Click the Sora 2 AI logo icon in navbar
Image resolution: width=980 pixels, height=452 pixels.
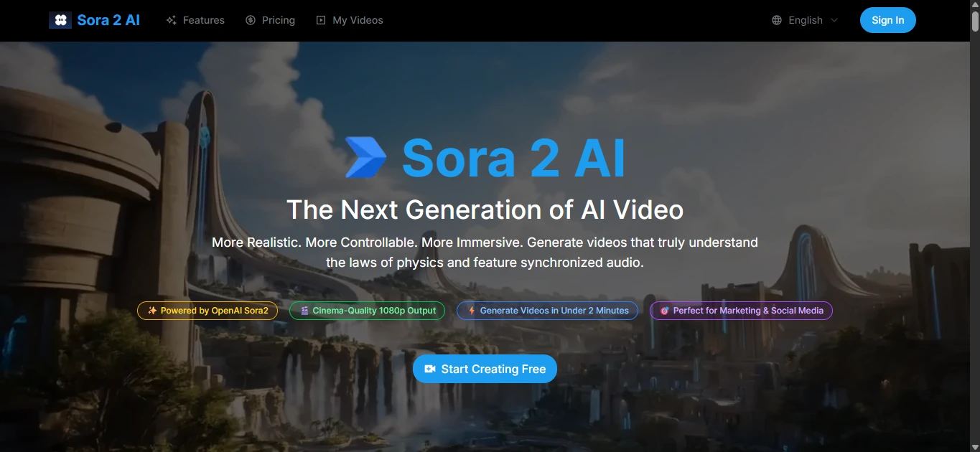click(x=60, y=20)
